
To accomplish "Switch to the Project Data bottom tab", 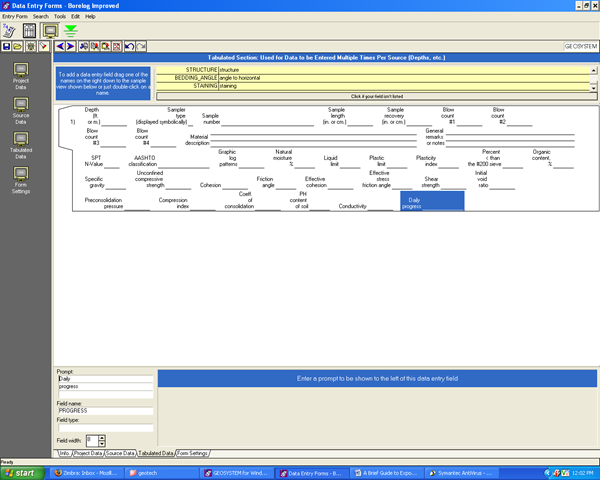I will click(88, 453).
